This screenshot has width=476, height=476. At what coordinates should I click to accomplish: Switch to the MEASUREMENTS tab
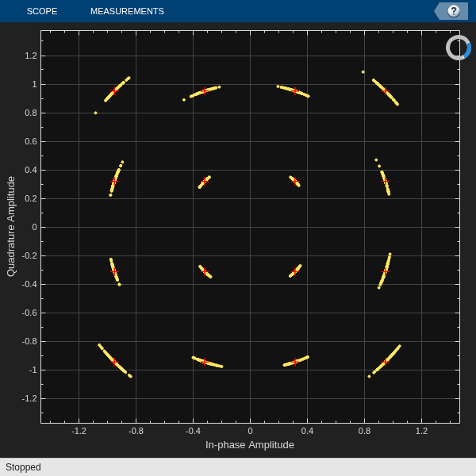pos(127,11)
